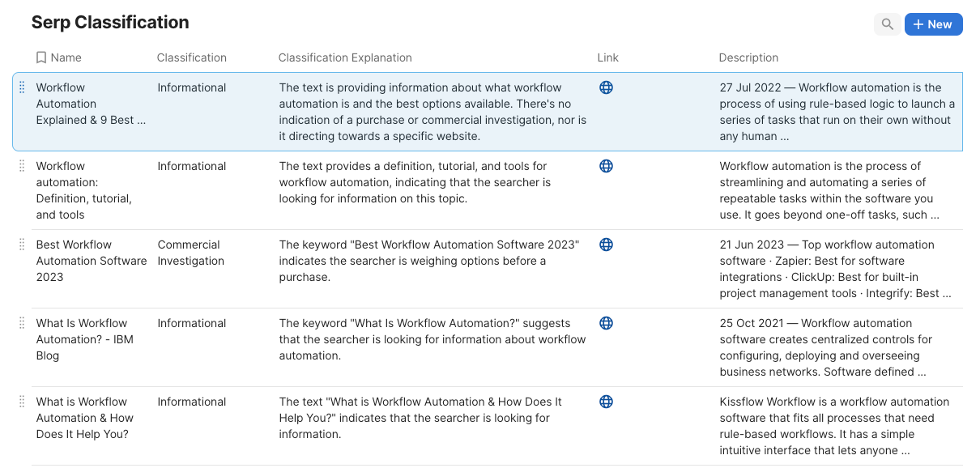The height and width of the screenshot is (468, 980).
Task: Click explanation starting 'The text is providing information'
Action: 432,112
